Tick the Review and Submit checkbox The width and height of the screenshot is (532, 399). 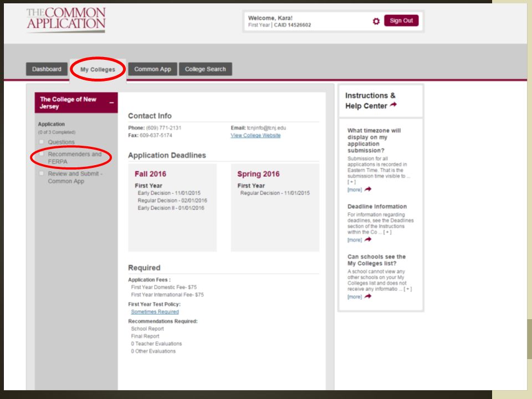[x=42, y=173]
